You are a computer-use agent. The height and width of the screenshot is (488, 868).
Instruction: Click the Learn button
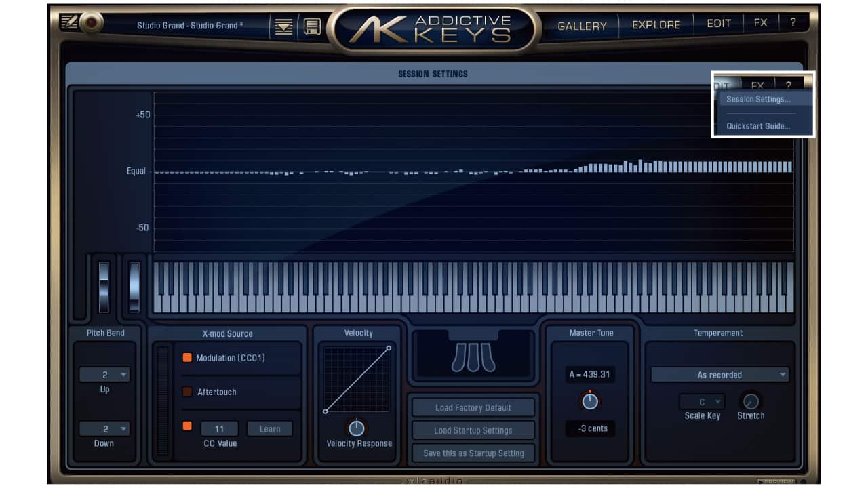point(270,429)
